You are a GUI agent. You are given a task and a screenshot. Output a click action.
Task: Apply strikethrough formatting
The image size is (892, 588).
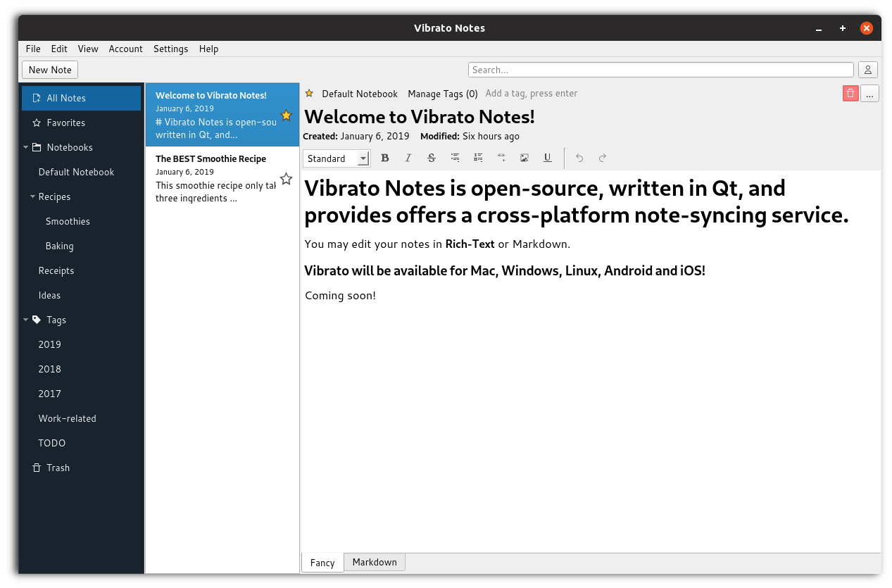[432, 158]
